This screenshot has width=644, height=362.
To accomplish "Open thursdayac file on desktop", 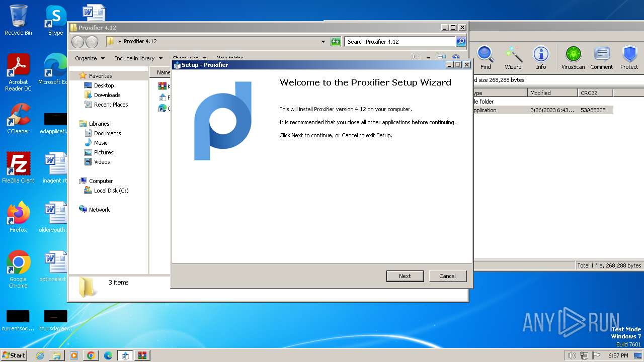I will click(x=55, y=321).
